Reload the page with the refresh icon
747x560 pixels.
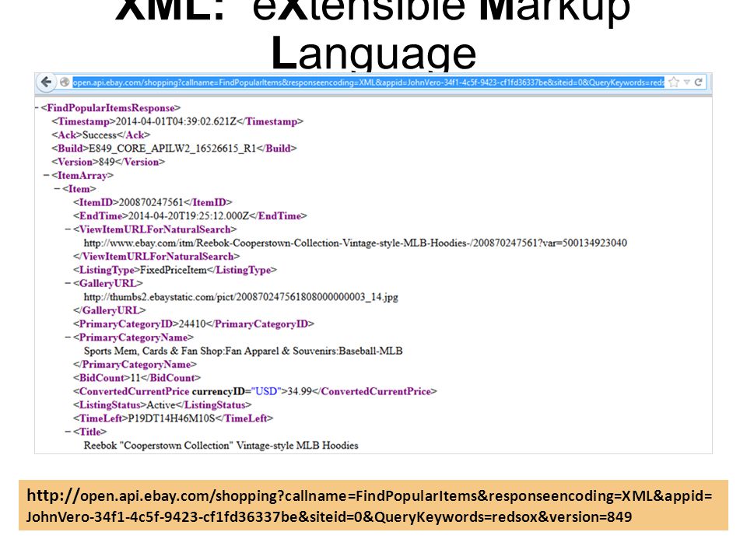[x=699, y=82]
